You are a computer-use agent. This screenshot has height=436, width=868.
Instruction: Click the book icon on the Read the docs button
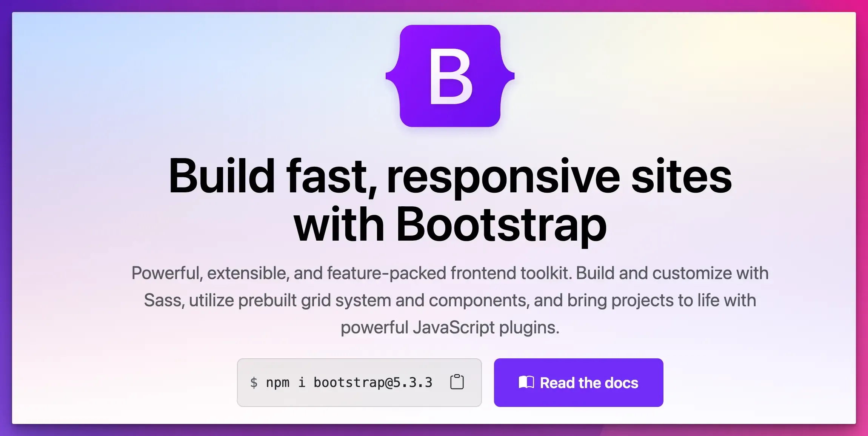(526, 382)
